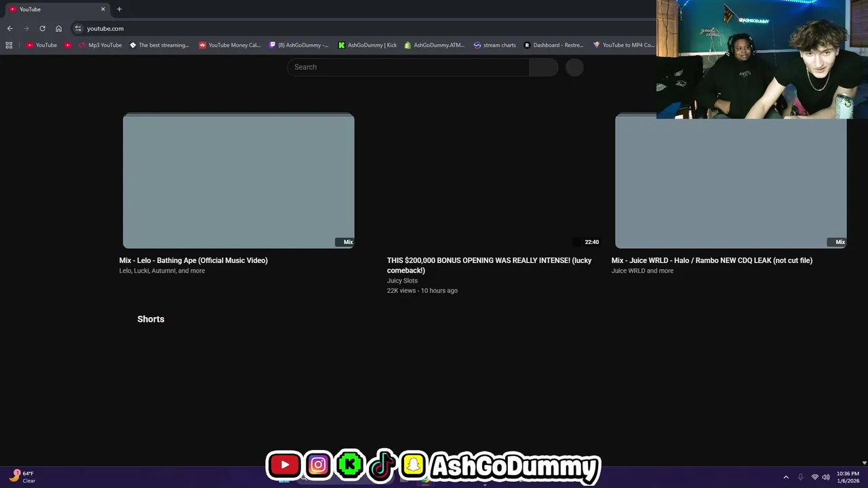
Task: Go back using the browser back arrow
Action: click(x=9, y=28)
